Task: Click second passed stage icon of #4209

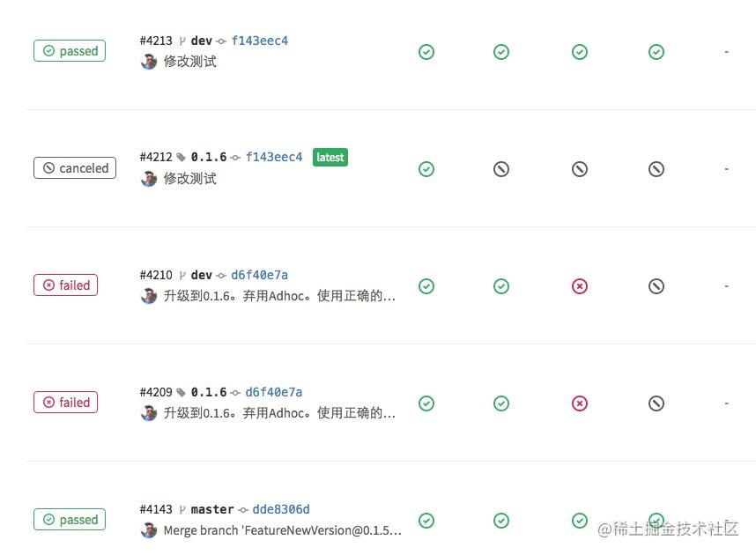Action: 501,403
